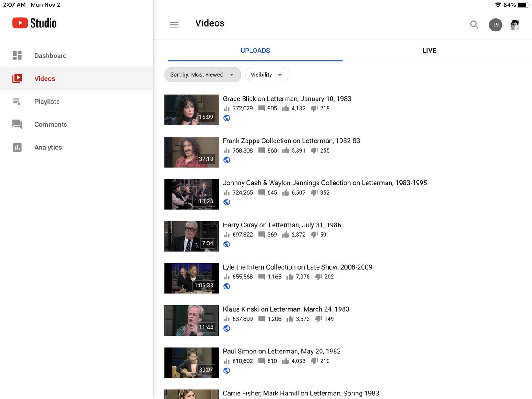Click the public globe icon for Grace Slick video

coord(227,118)
